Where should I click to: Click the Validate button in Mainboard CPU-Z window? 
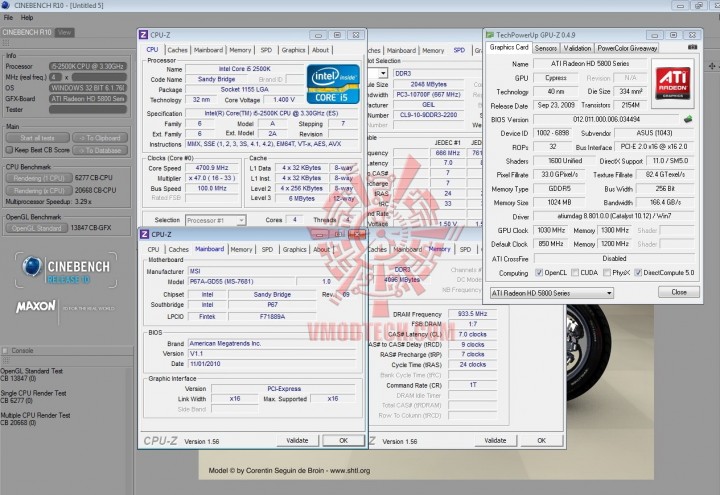297,440
